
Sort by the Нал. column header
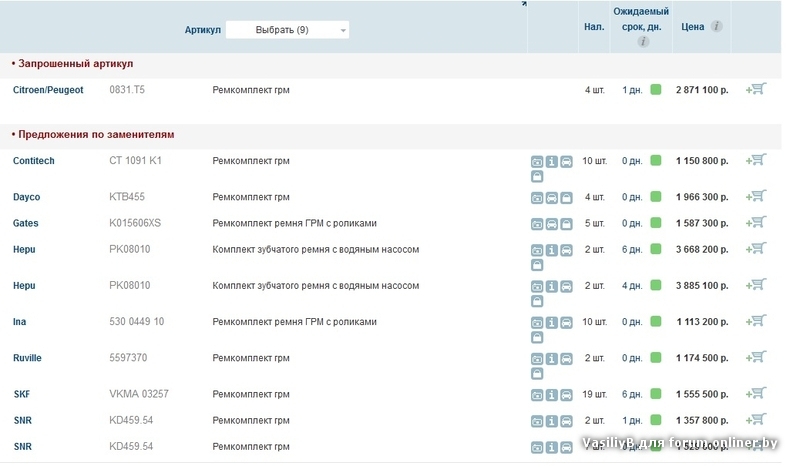(x=593, y=27)
